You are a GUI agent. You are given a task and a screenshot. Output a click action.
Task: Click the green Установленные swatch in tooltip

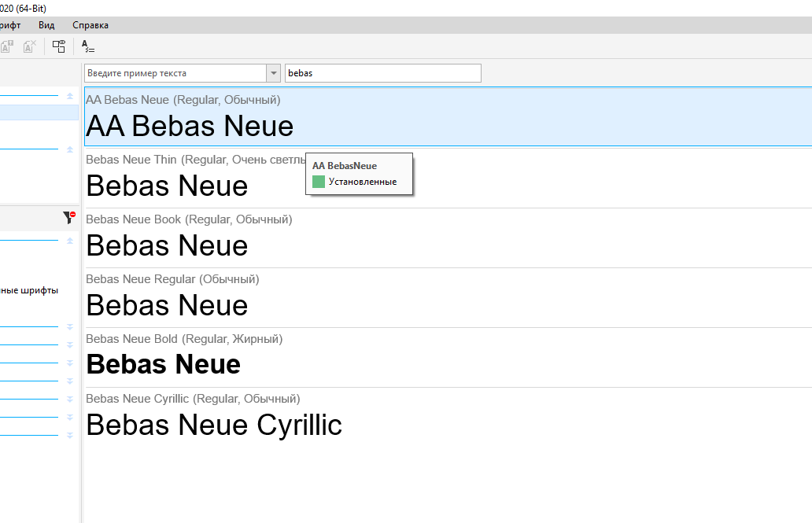[x=319, y=181]
